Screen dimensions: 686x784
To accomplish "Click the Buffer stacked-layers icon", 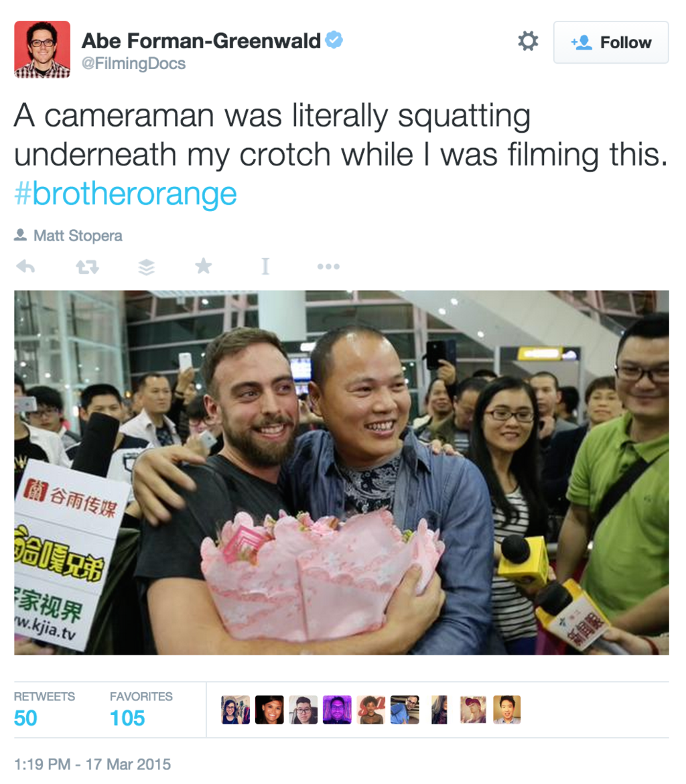I will click(146, 267).
